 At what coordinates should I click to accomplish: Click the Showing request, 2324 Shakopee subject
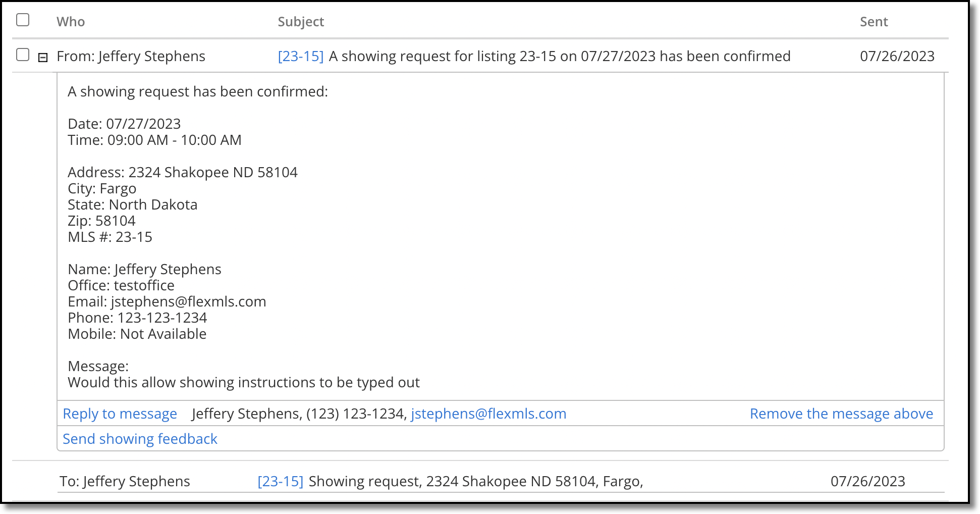(476, 481)
